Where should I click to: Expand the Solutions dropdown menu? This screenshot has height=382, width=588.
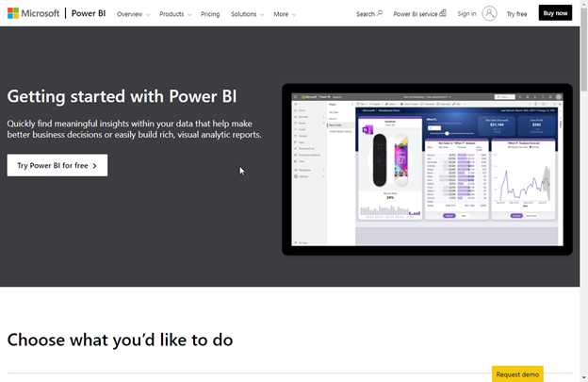click(x=247, y=14)
